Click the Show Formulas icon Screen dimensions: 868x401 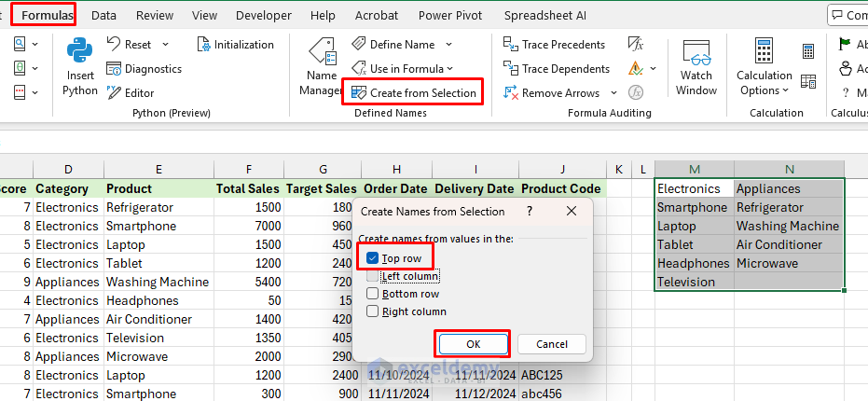click(x=636, y=44)
